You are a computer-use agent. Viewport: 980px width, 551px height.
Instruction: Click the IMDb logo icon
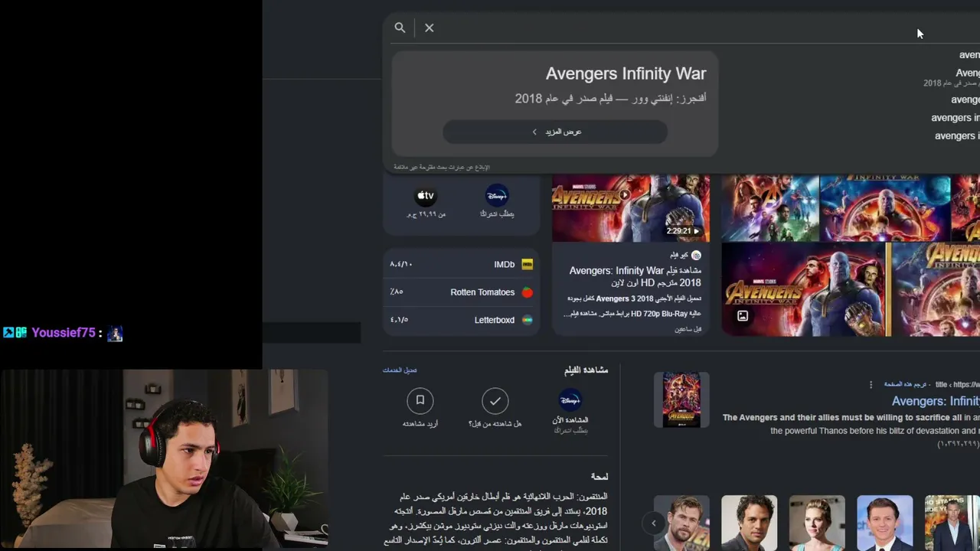[x=527, y=264]
